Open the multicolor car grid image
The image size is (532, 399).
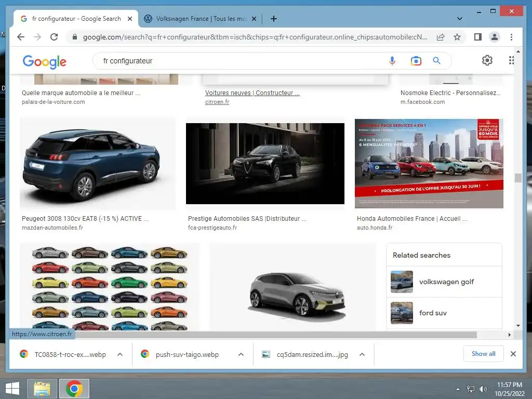point(110,287)
